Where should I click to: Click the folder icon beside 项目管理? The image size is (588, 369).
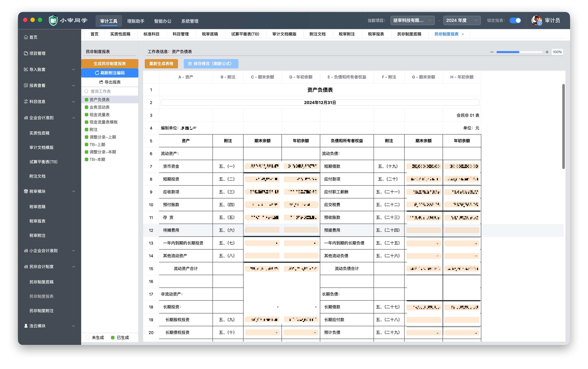(26, 53)
